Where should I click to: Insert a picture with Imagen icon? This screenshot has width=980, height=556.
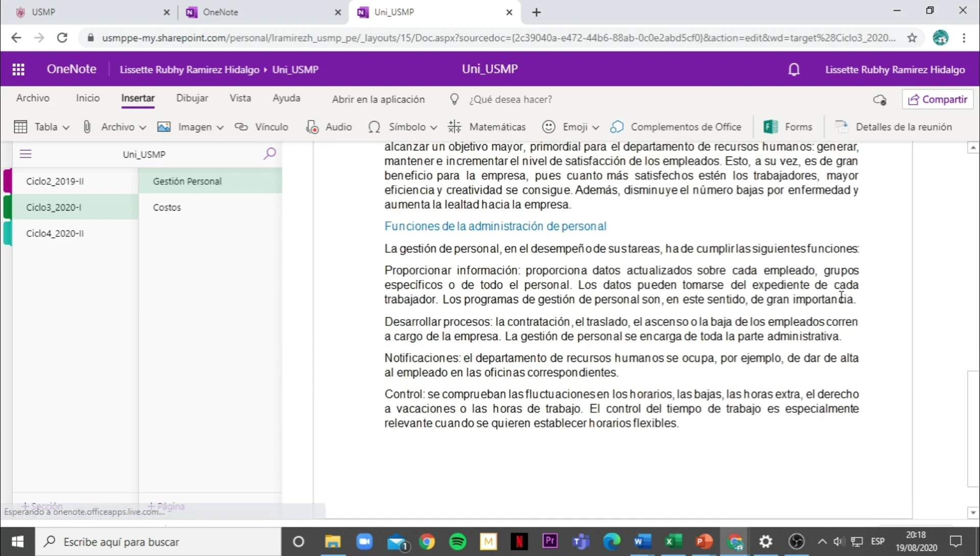coord(164,127)
